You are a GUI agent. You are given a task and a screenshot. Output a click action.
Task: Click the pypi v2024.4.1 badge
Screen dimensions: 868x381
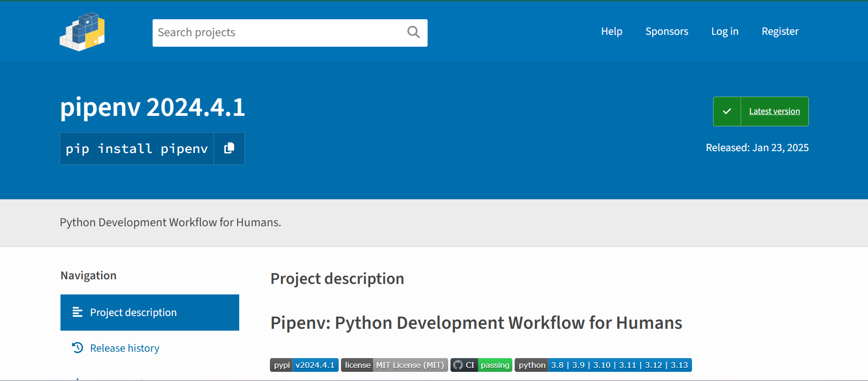[x=304, y=365]
